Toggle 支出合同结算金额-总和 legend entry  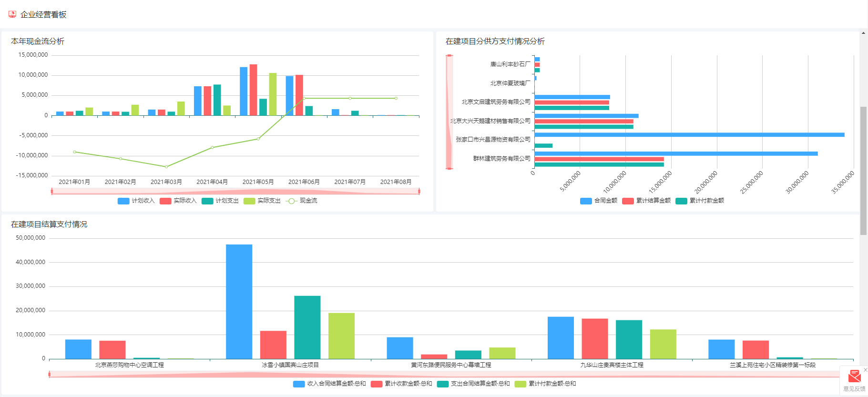pyautogui.click(x=443, y=384)
